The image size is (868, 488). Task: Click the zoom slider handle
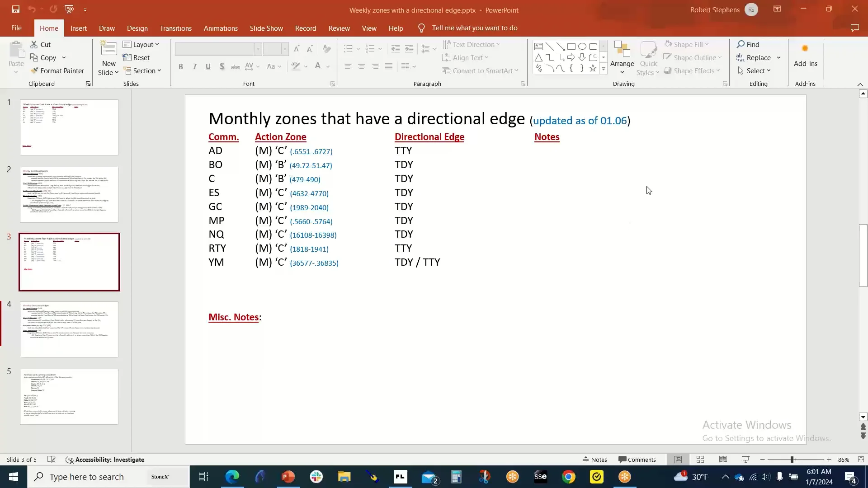click(x=792, y=460)
